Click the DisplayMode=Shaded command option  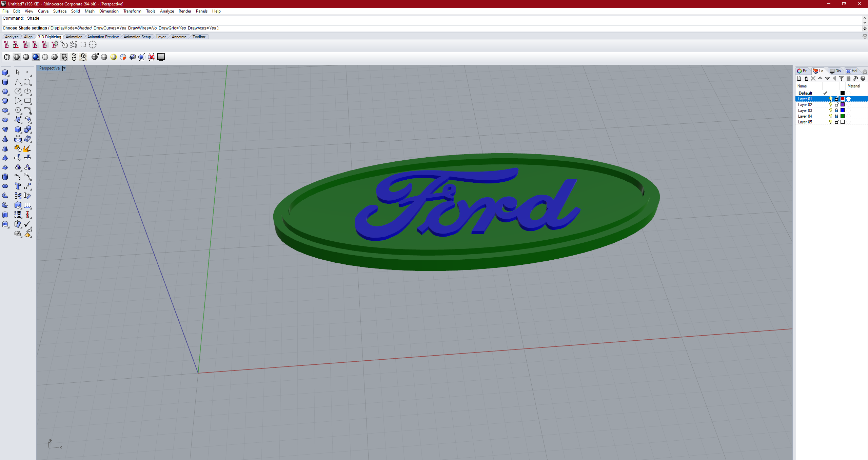pyautogui.click(x=71, y=28)
